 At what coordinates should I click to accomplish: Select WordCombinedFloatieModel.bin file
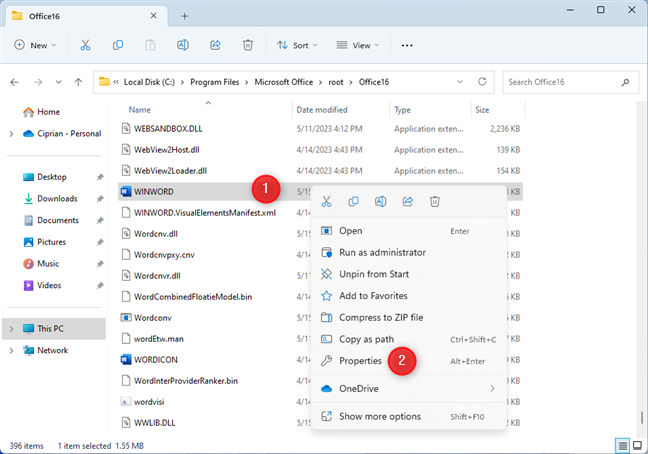pyautogui.click(x=193, y=297)
